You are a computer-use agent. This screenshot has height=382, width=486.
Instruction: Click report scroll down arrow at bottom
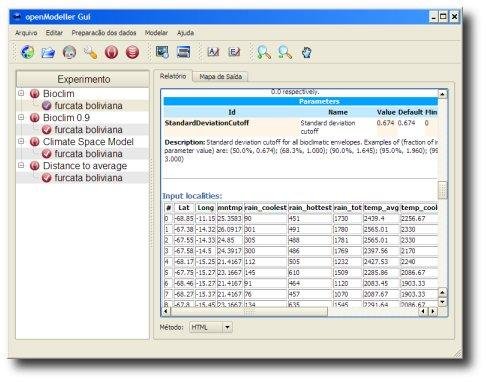[x=442, y=302]
